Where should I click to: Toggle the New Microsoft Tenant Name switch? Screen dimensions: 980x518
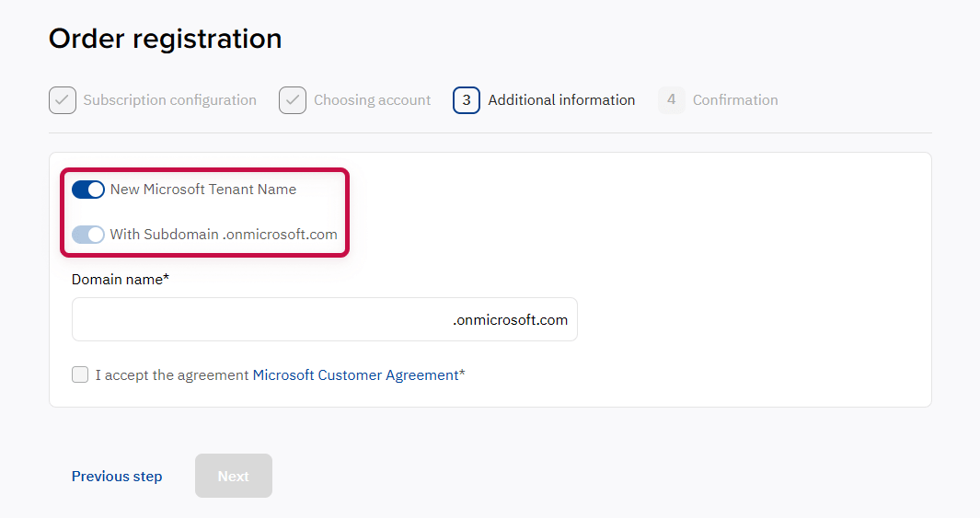point(88,190)
